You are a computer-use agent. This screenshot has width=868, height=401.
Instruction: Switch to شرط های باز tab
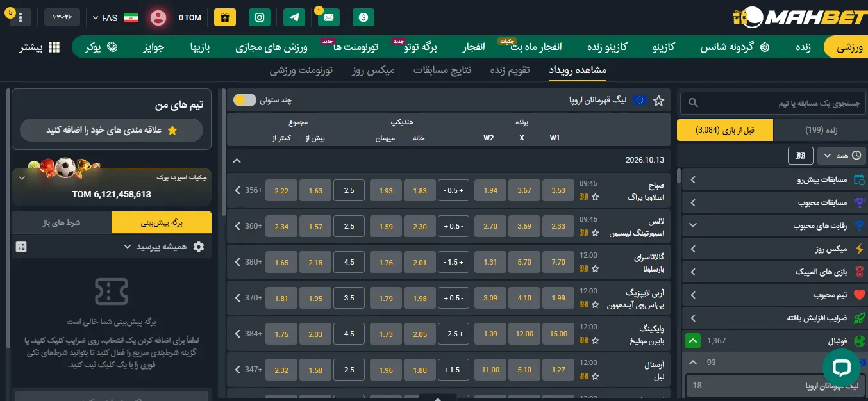[62, 222]
